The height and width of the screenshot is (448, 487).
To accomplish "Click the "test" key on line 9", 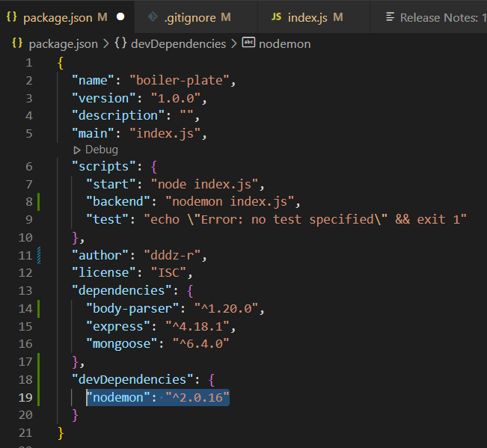I will pyautogui.click(x=107, y=219).
